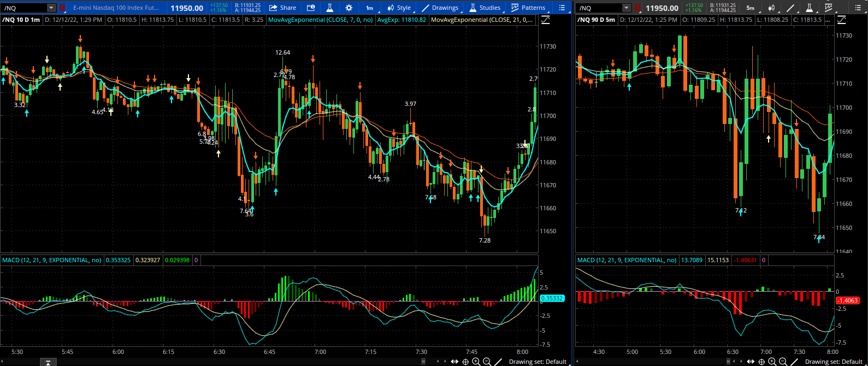Click Share button in left chart toolbar

pos(282,8)
